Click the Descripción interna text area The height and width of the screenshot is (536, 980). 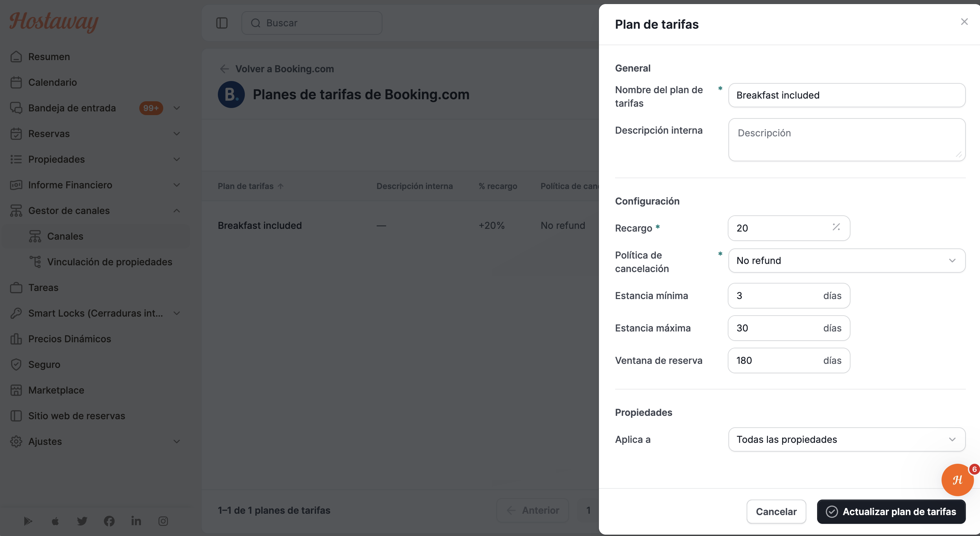pyautogui.click(x=846, y=140)
